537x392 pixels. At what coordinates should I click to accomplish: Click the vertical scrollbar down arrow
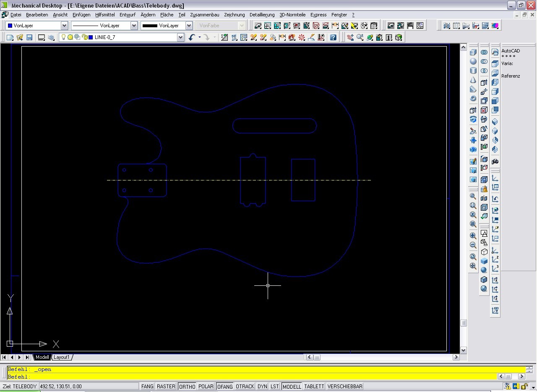click(464, 350)
